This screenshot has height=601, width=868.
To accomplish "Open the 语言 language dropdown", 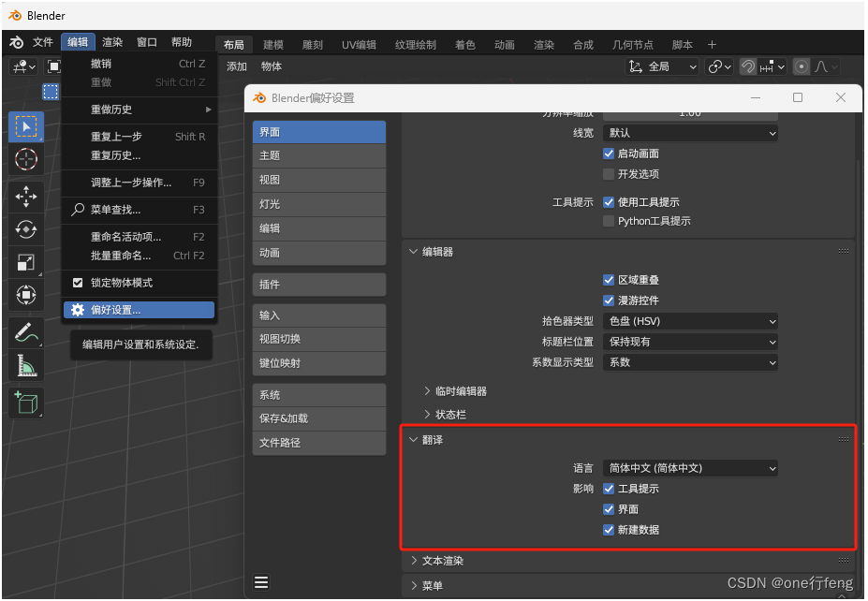I will tap(690, 468).
